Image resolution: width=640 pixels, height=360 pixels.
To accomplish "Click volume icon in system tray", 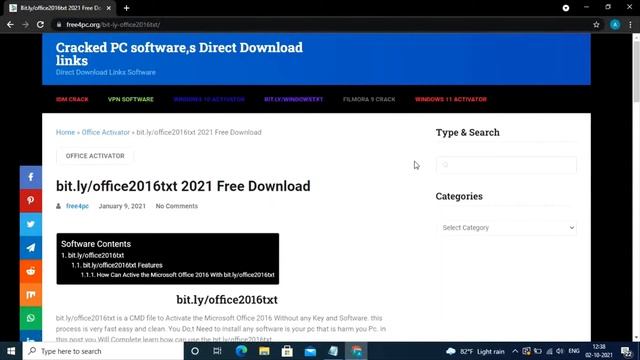I will 560,351.
